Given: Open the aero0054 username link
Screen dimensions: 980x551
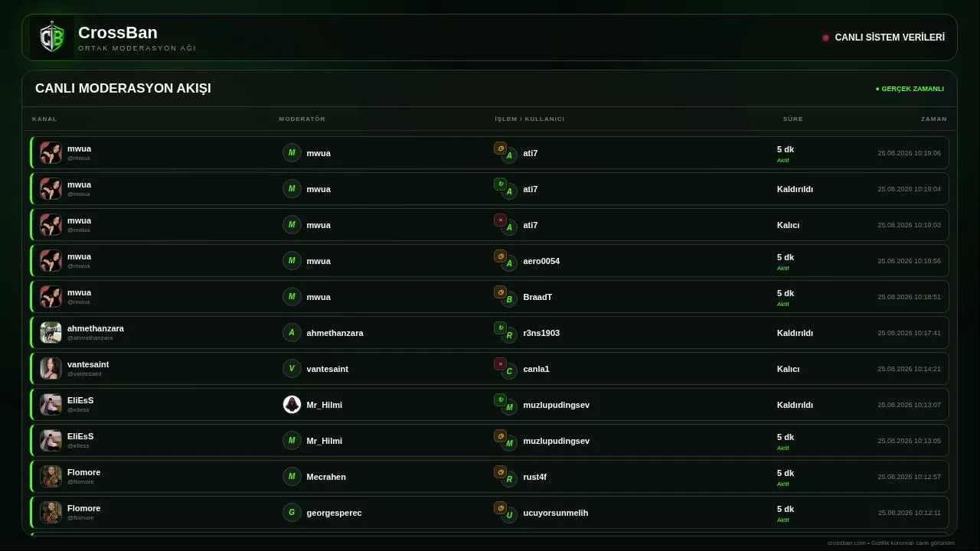Looking at the screenshot, I should pos(541,261).
